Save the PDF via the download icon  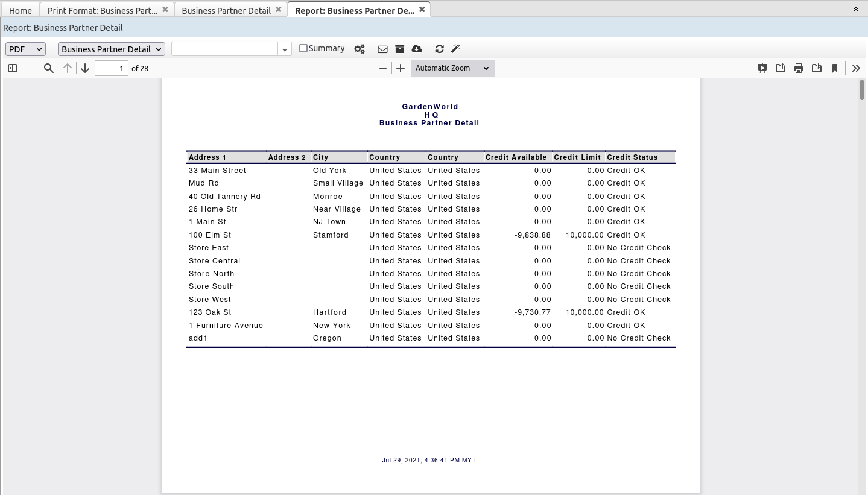(x=817, y=68)
